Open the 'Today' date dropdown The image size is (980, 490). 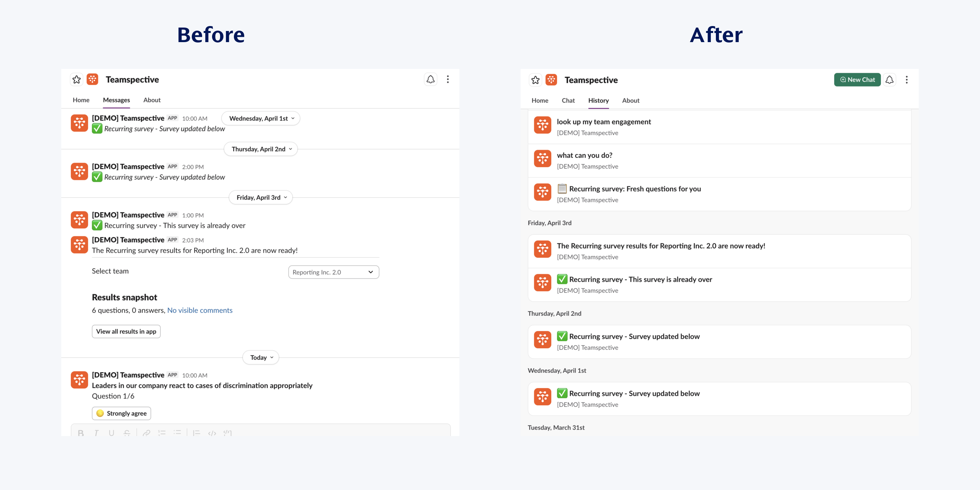coord(260,357)
